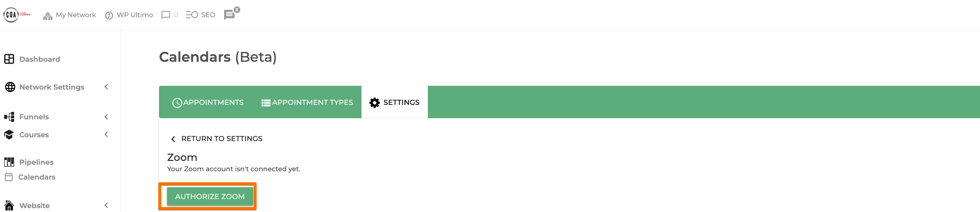Open the WP Ultimo menu
Screen dimensions: 980x212
(x=129, y=15)
